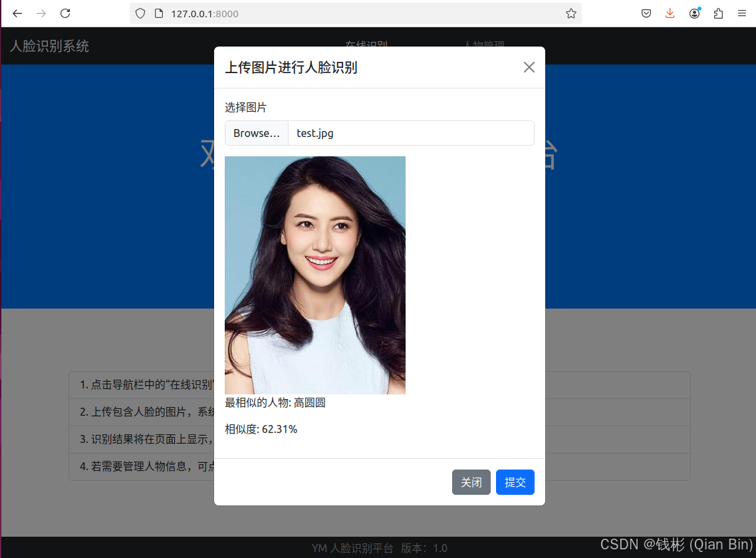The width and height of the screenshot is (756, 558).
Task: Close the upload dialog with the X icon
Action: [x=529, y=68]
